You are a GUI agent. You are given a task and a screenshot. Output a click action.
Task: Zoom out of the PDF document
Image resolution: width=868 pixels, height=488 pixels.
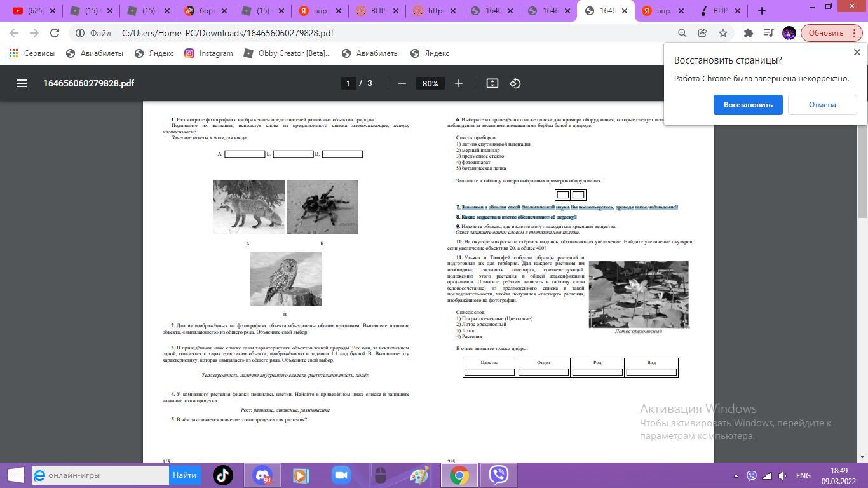pos(402,83)
